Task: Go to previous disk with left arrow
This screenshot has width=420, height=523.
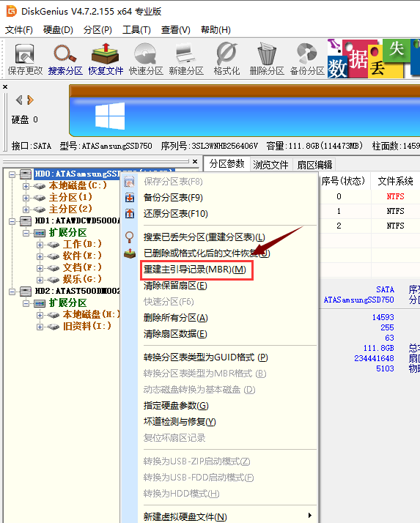Action: click(19, 100)
